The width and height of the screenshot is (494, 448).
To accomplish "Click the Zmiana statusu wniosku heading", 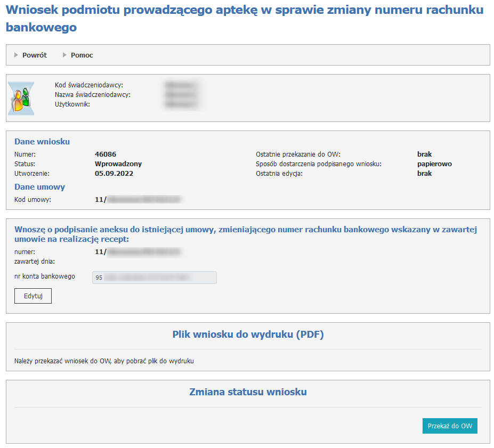I will pyautogui.click(x=248, y=392).
